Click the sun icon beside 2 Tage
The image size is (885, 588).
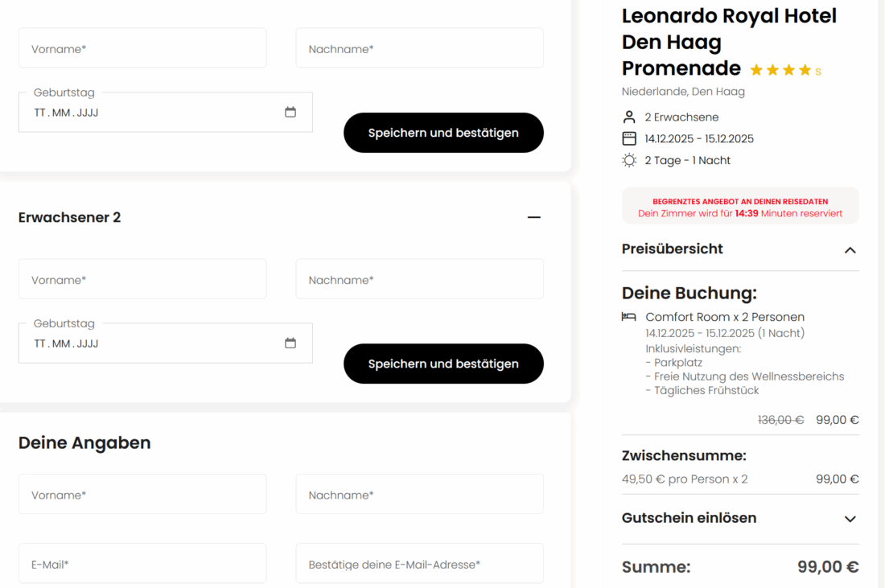coord(629,160)
